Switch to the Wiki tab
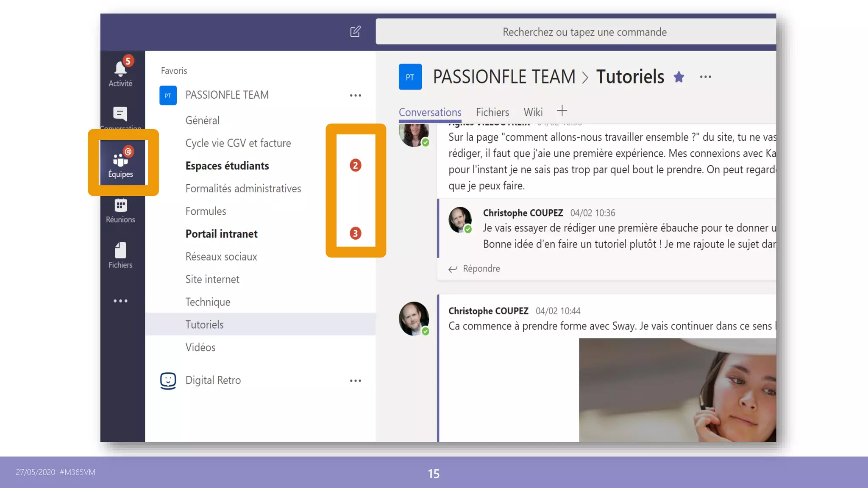868x488 pixels. tap(533, 112)
